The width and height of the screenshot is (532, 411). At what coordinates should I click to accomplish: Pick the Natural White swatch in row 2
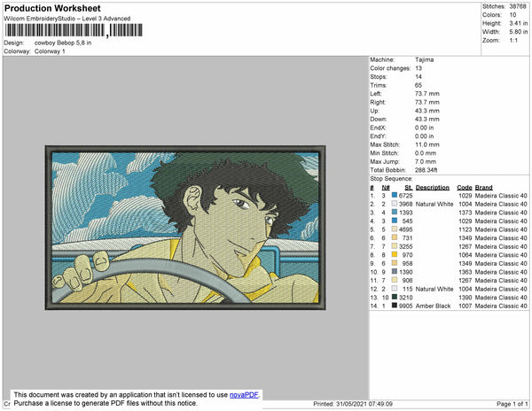[395, 204]
